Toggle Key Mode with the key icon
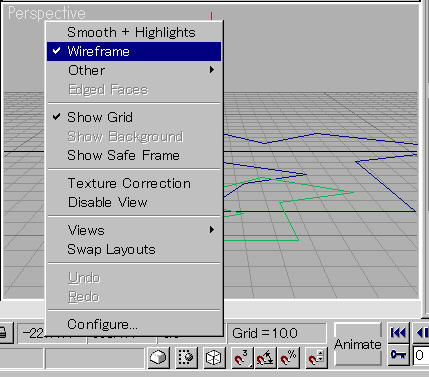 [398, 355]
